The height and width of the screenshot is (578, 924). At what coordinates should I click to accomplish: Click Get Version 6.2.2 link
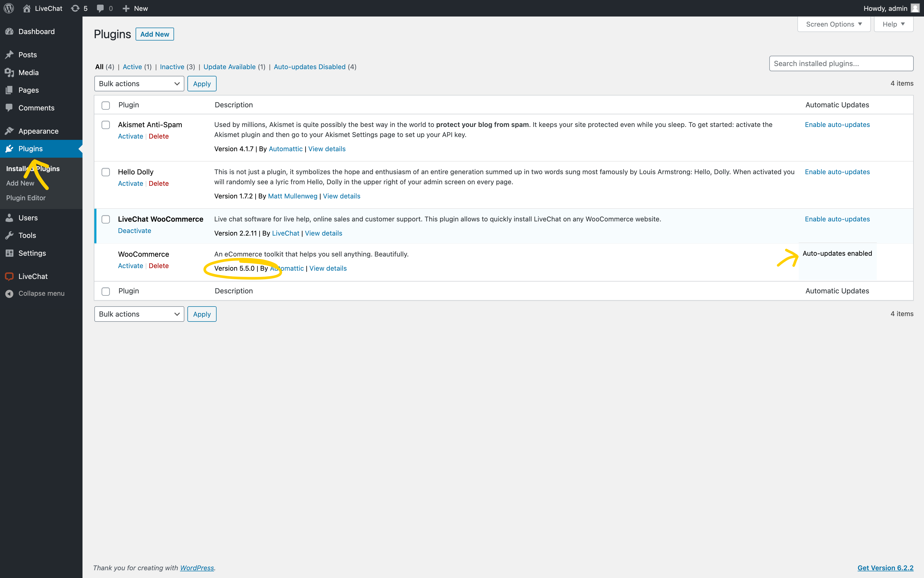tap(885, 568)
